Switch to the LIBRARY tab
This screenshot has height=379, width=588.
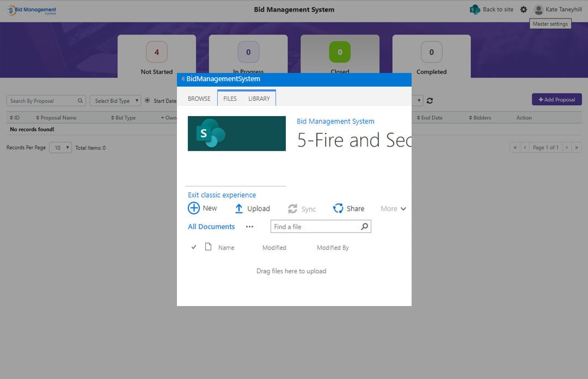259,99
